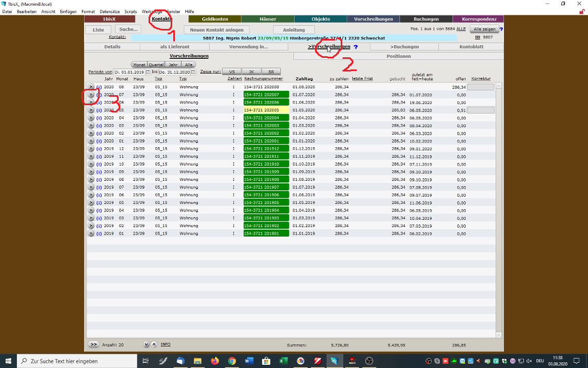
Task: Click green invoice number 154-3721 202007
Action: [x=266, y=95]
